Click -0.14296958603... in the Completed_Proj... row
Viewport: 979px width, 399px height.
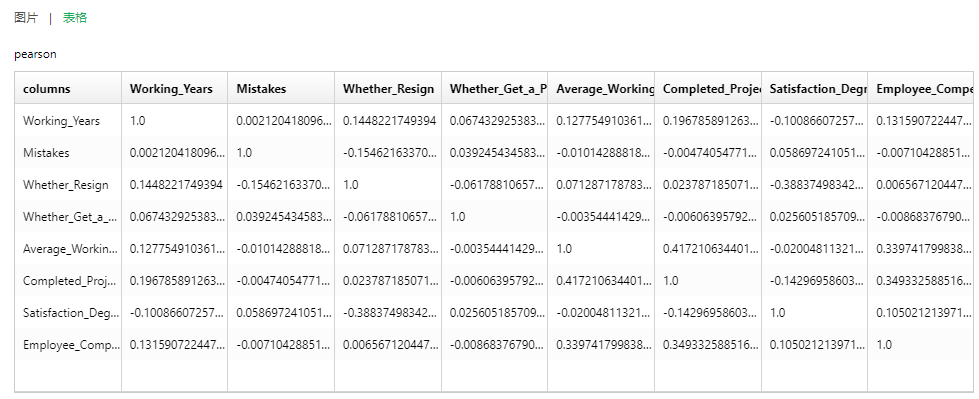pos(817,280)
